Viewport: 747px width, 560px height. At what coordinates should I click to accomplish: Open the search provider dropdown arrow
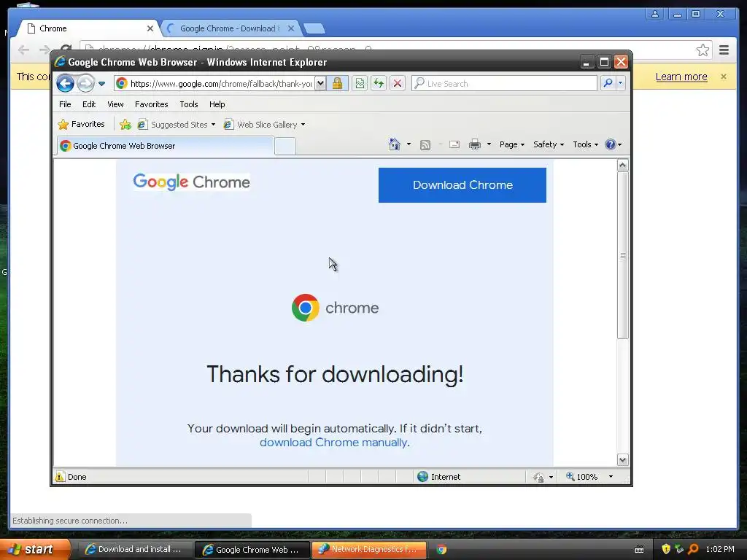[x=620, y=83]
